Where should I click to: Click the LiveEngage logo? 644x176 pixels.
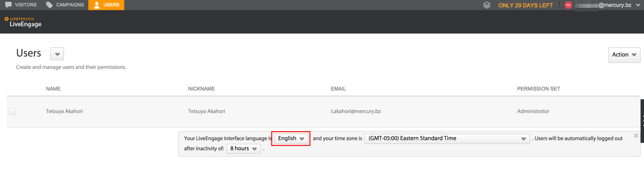pos(23,22)
